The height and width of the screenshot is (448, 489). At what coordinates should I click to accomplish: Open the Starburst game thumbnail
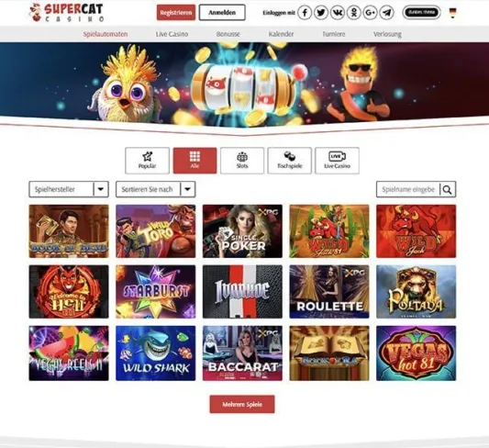click(156, 292)
